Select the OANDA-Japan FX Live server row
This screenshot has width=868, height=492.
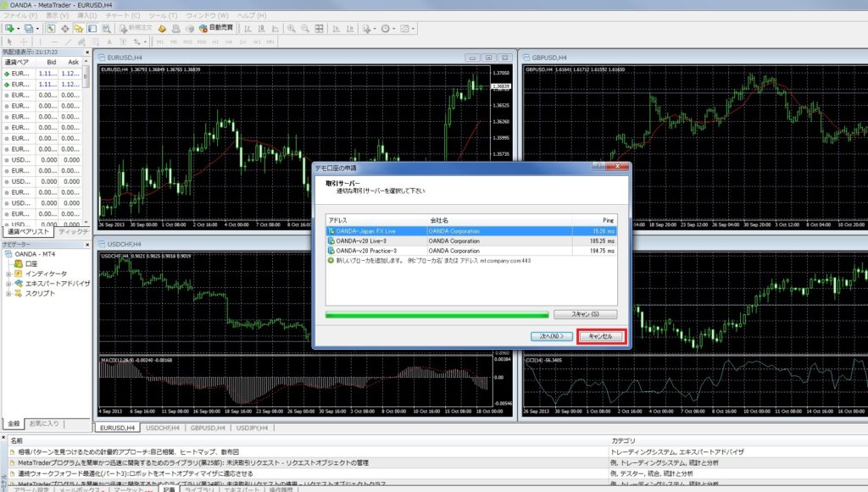471,231
